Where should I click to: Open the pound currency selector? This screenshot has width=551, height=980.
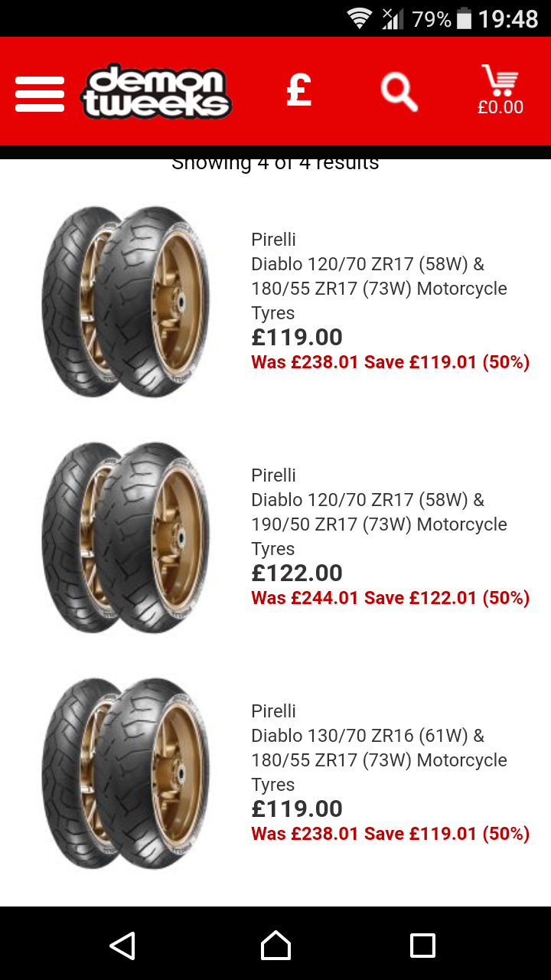298,91
